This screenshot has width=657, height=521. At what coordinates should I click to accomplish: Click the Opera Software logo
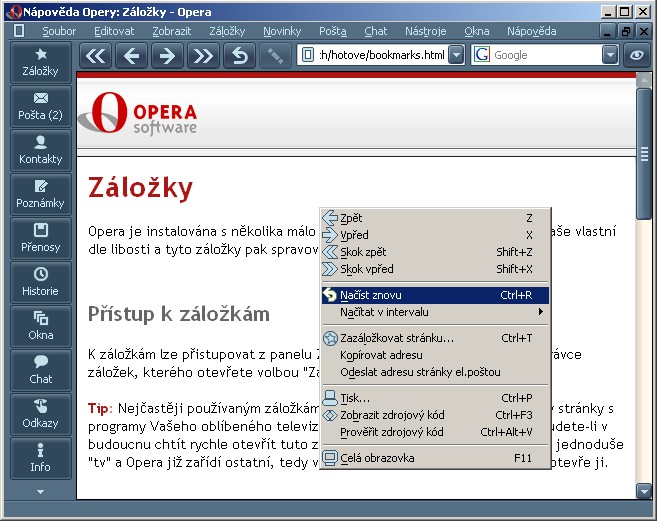[138, 113]
